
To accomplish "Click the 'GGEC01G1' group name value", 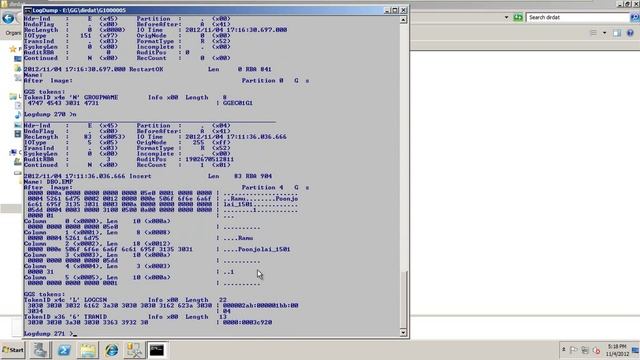I will (x=238, y=103).
